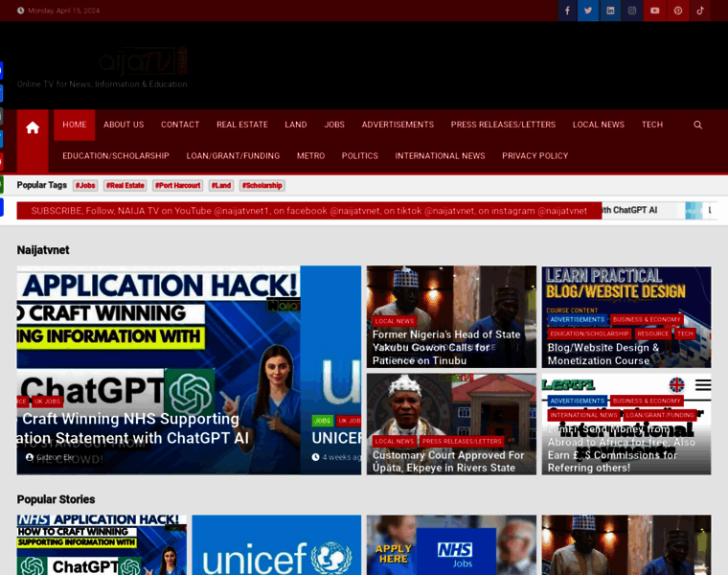Select the HOME menu item

pos(75,125)
